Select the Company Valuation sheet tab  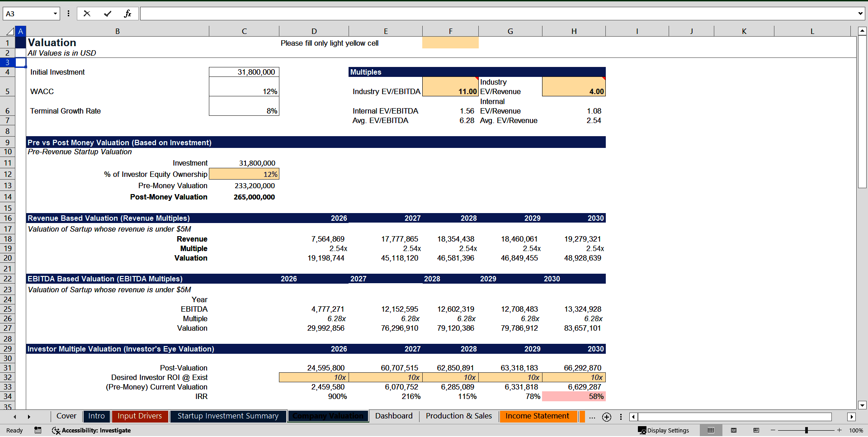[x=328, y=416]
